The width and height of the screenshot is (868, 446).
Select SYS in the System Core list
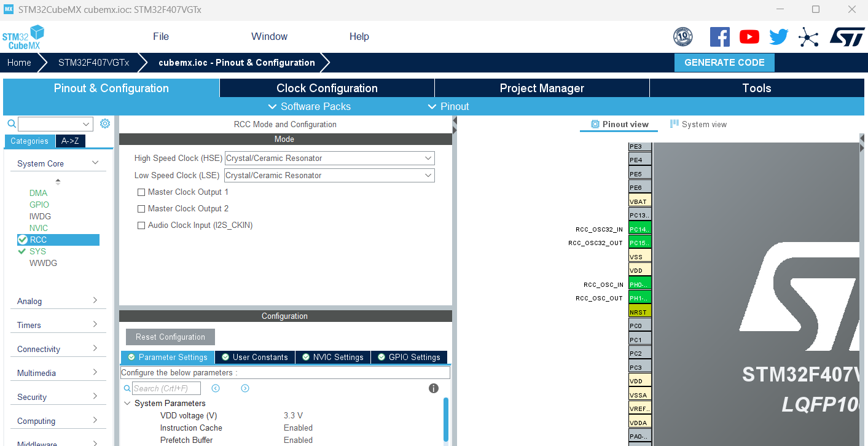click(37, 251)
